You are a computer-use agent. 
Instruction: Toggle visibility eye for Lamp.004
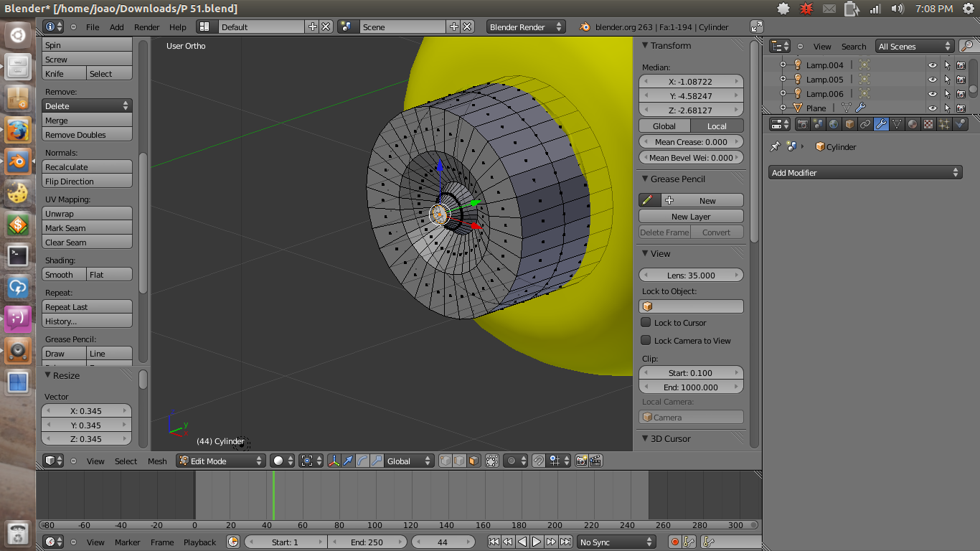coord(933,65)
